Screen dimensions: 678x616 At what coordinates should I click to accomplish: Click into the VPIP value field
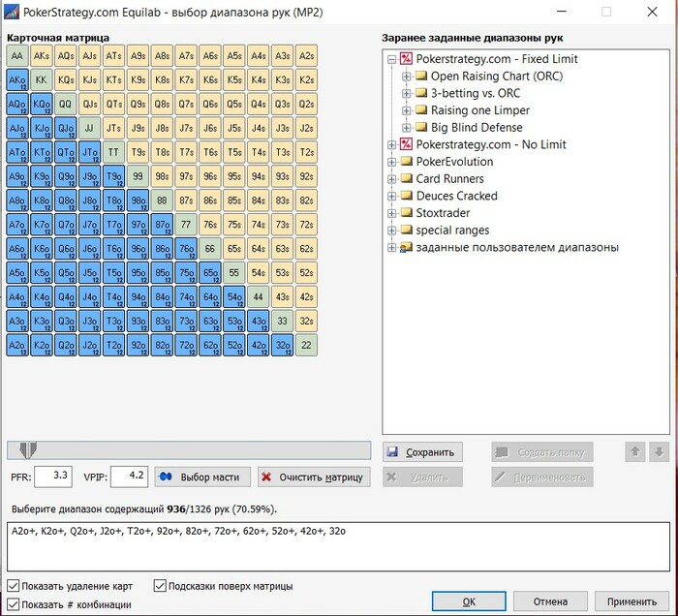pos(129,477)
